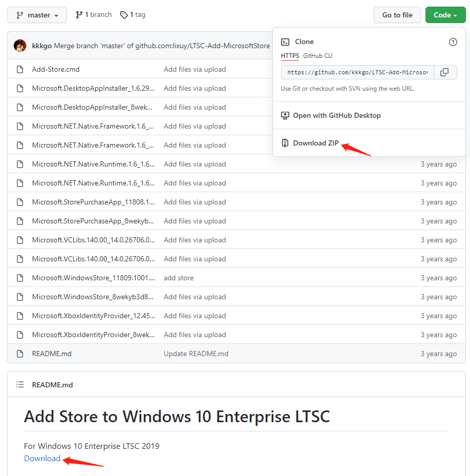Click file icon next to Microsoft.StorePurchaseApp_8wekyb...
The height and width of the screenshot is (476, 470).
(20, 221)
